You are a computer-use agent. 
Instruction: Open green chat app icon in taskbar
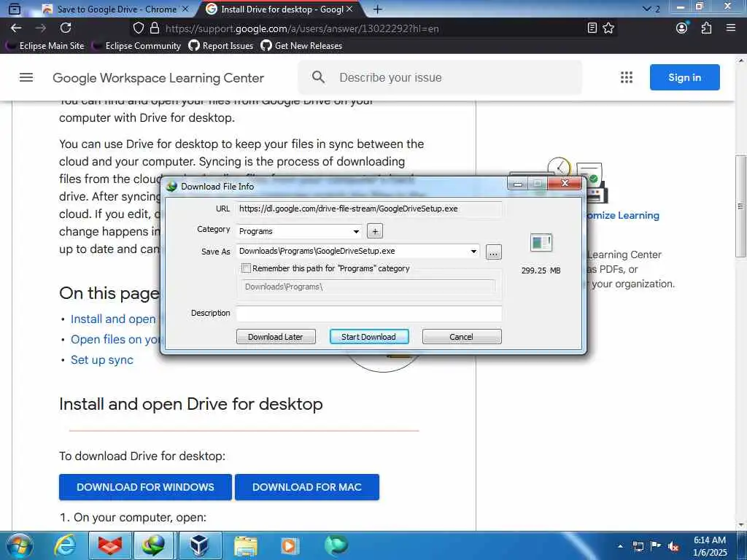[x=336, y=545]
